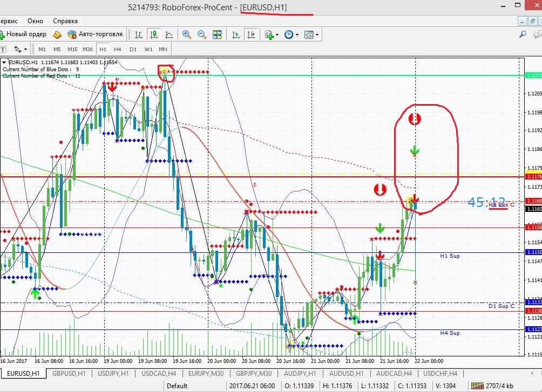Switch chart to line chart type

pyautogui.click(x=168, y=35)
